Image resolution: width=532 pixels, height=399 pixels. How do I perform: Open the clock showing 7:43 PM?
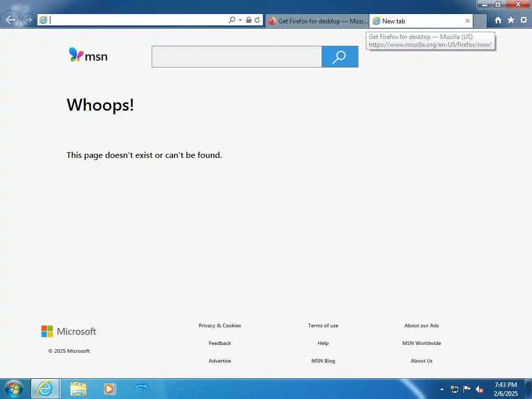[506, 389]
